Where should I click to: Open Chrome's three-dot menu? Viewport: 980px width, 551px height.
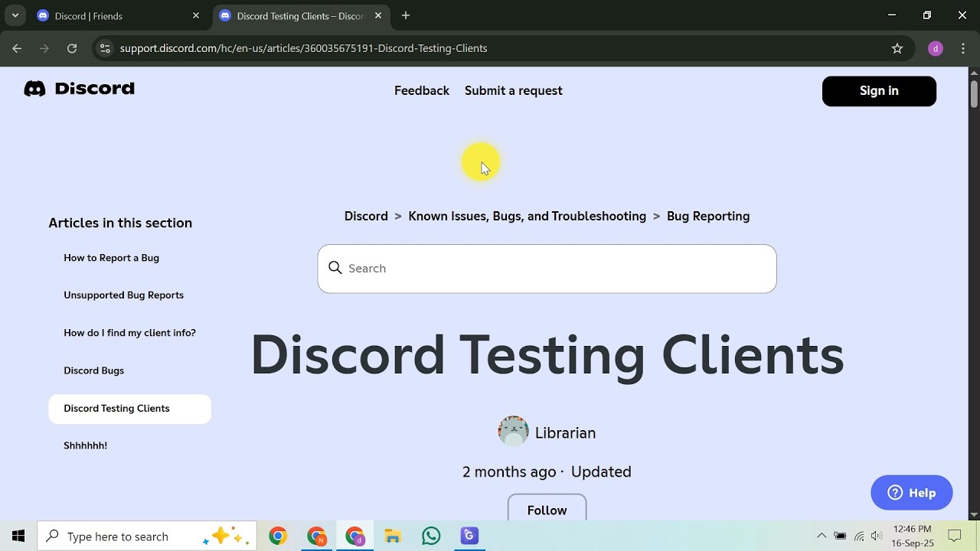(963, 48)
